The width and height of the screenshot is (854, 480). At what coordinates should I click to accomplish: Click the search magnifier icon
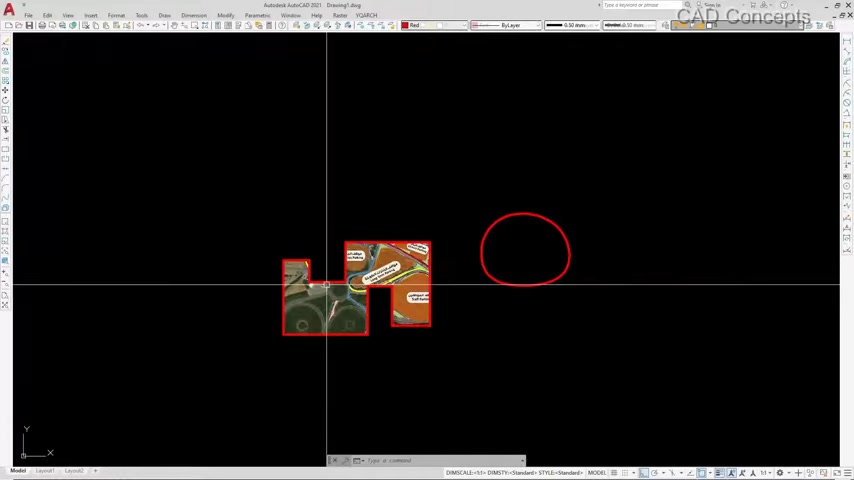coord(688,5)
